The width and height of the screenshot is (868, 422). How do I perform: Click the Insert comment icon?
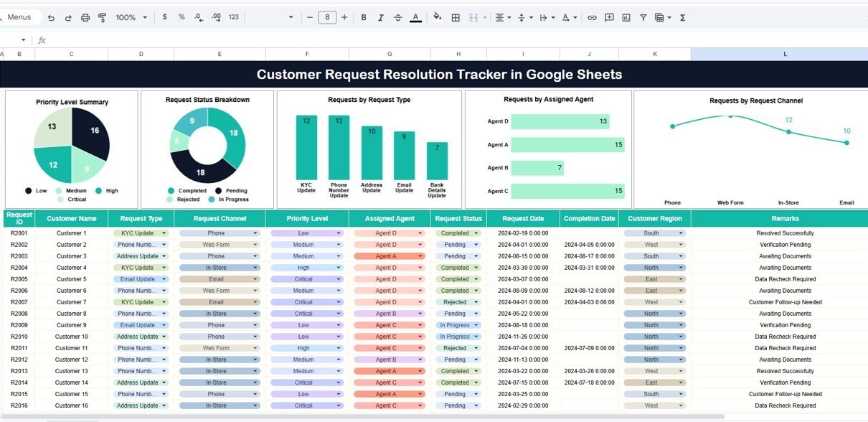(x=609, y=17)
